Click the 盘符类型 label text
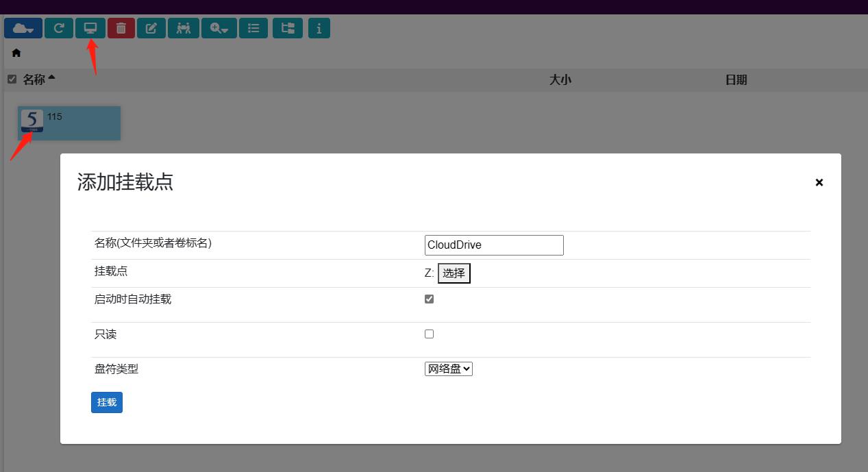Viewport: 868px width, 472px height. point(116,369)
